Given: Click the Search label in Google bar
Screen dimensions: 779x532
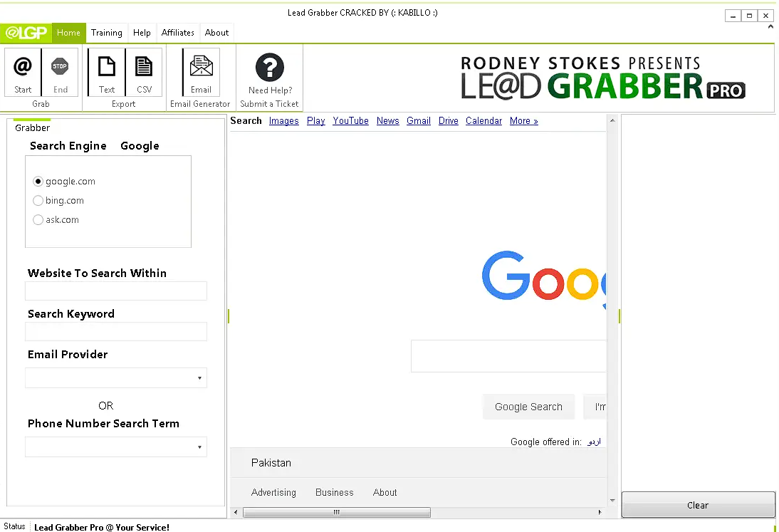Looking at the screenshot, I should pos(246,120).
